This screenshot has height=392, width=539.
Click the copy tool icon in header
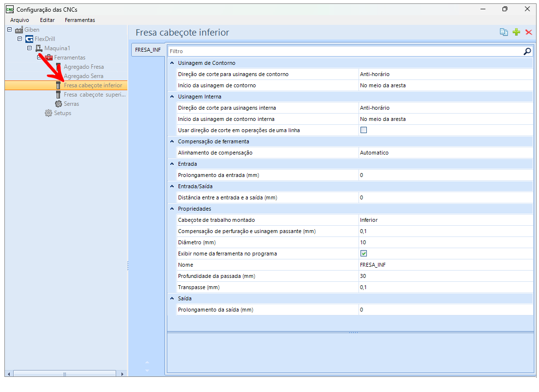point(504,32)
